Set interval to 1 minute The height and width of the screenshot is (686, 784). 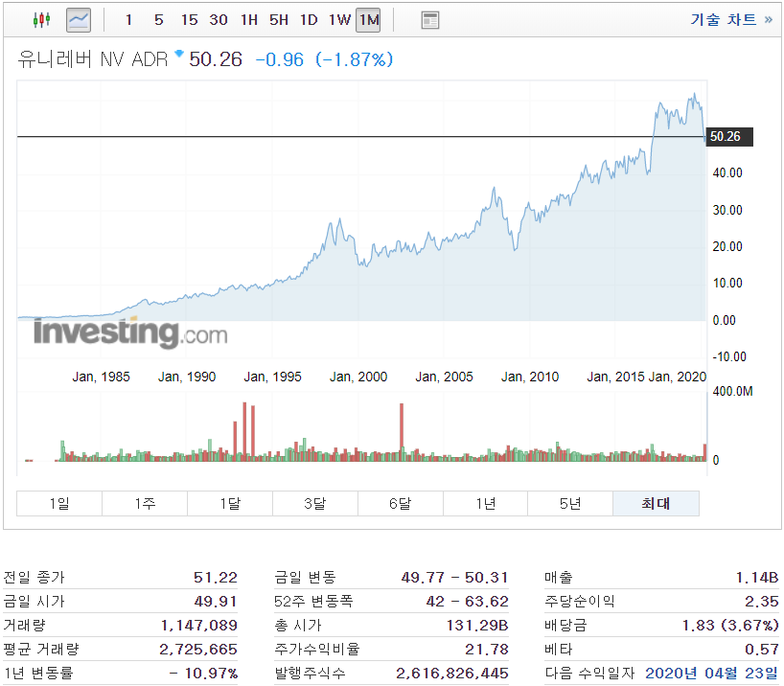[128, 20]
